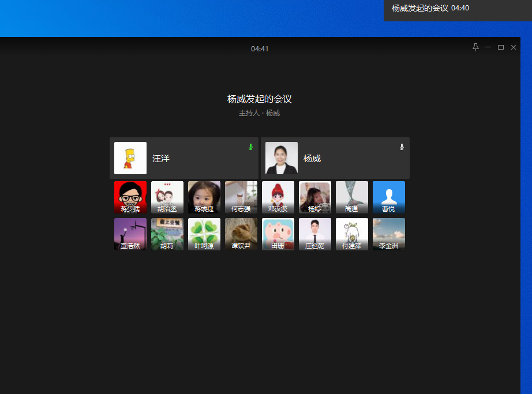This screenshot has width=532, height=394.
Task: Click the green microphone icon for 汪洋
Action: coord(250,147)
